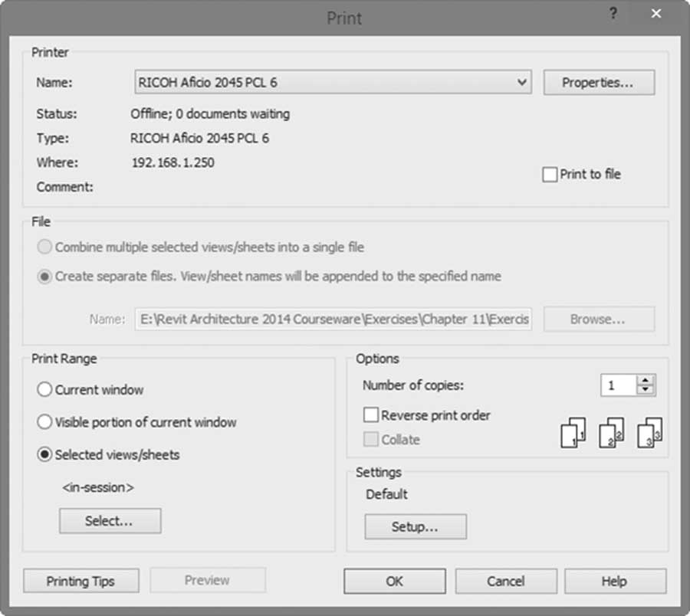Click the printer address 192.168.1.250
Viewport: 690px width, 616px height.
pos(173,162)
